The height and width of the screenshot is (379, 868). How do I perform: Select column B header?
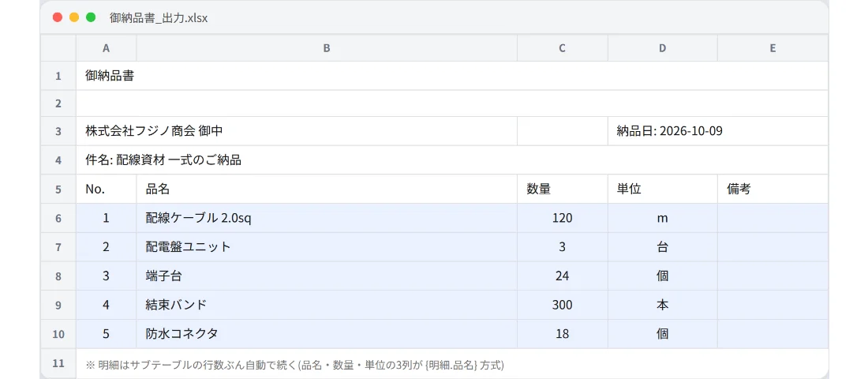point(327,48)
